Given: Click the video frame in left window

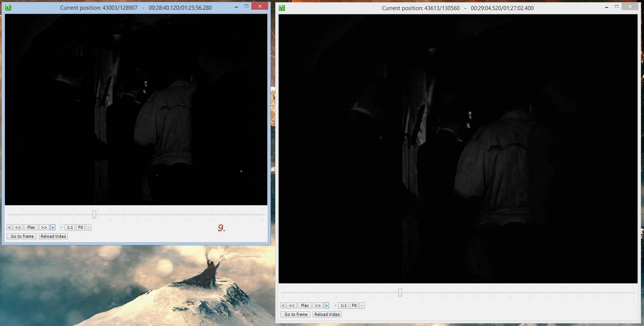Looking at the screenshot, I should coord(136,109).
